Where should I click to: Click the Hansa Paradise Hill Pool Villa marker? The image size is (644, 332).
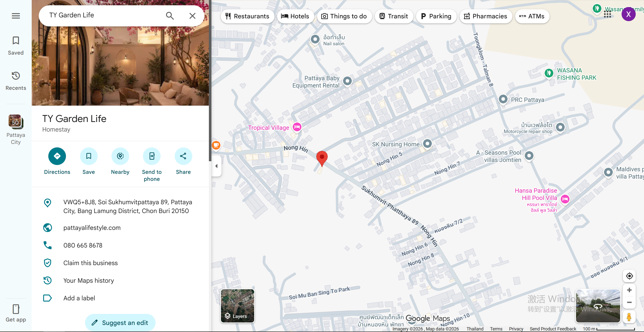565,199
